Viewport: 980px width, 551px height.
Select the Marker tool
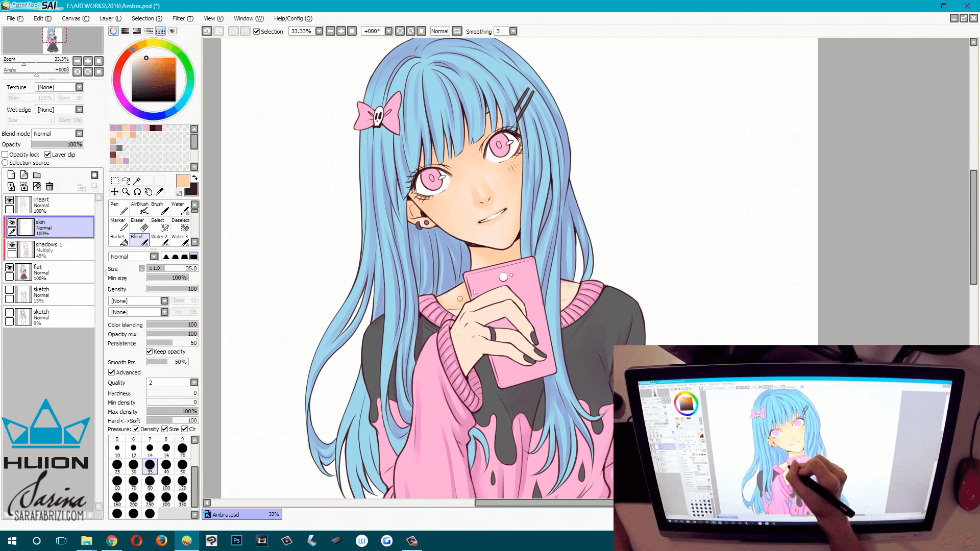(x=119, y=224)
